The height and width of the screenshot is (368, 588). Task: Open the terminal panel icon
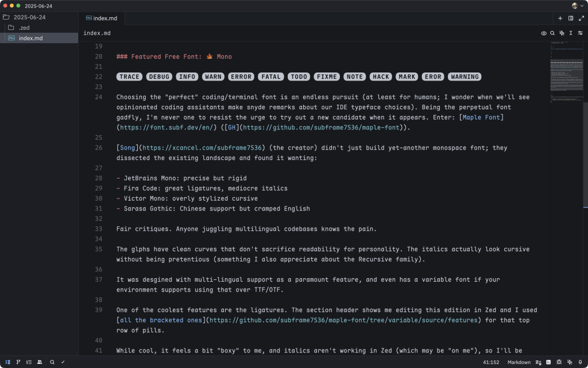point(548,362)
